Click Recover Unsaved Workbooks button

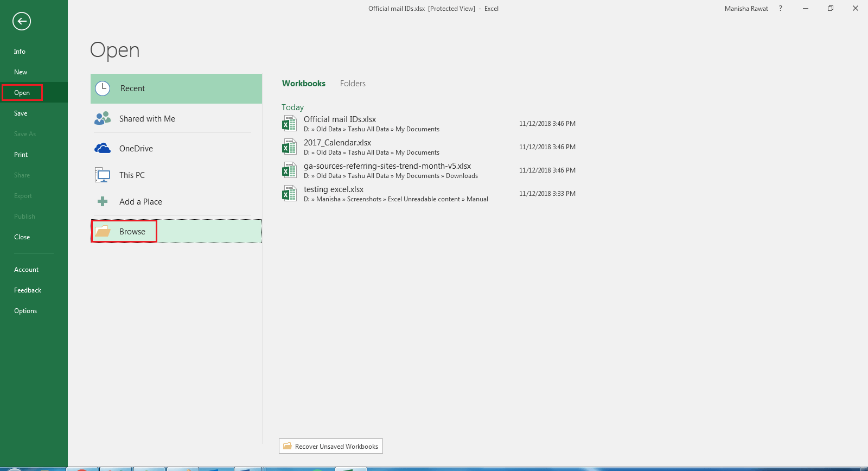[331, 446]
